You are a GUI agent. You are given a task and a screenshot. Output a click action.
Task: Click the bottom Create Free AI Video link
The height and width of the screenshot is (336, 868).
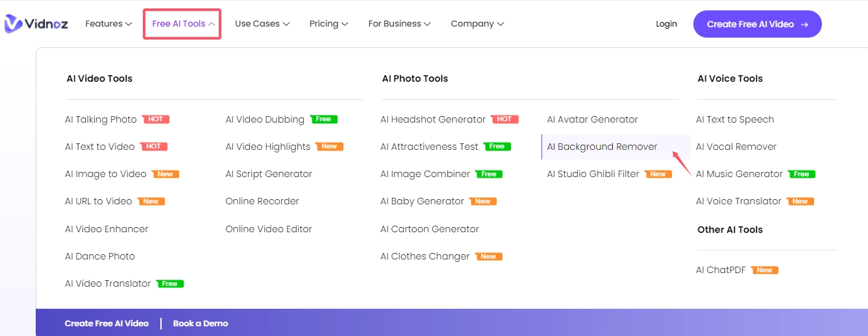[106, 323]
